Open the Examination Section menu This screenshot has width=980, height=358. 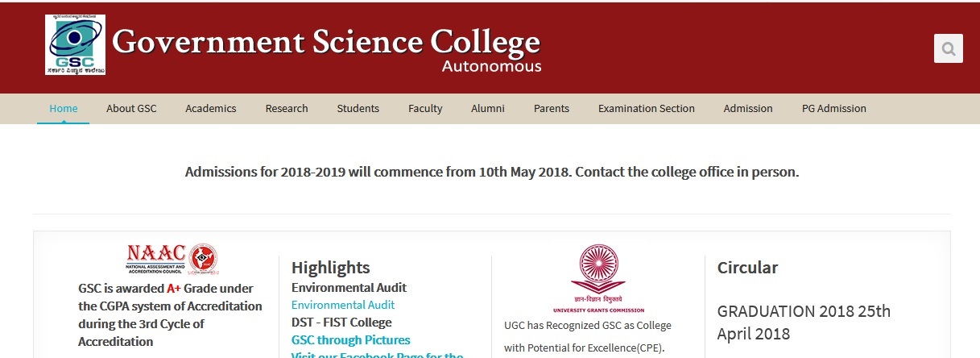click(x=647, y=108)
